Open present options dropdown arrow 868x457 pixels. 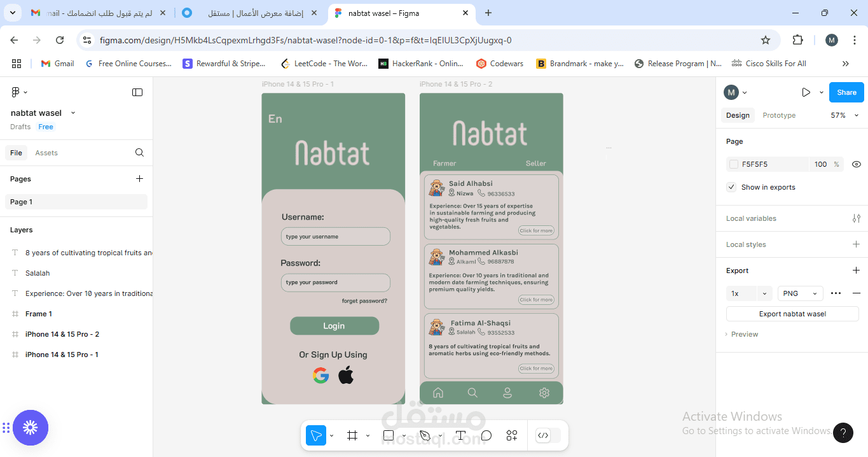point(821,92)
